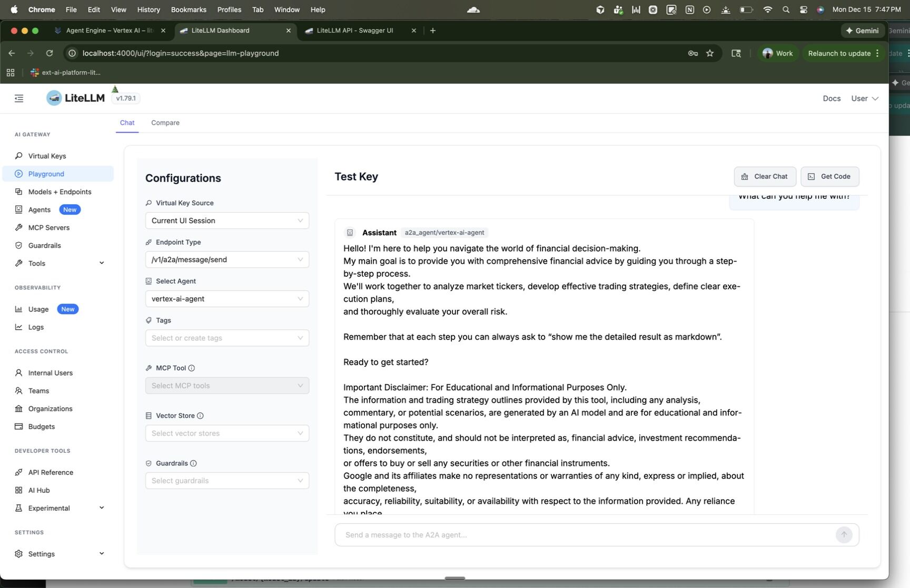Viewport: 910px width, 588px height.
Task: View Logs page
Action: point(36,327)
